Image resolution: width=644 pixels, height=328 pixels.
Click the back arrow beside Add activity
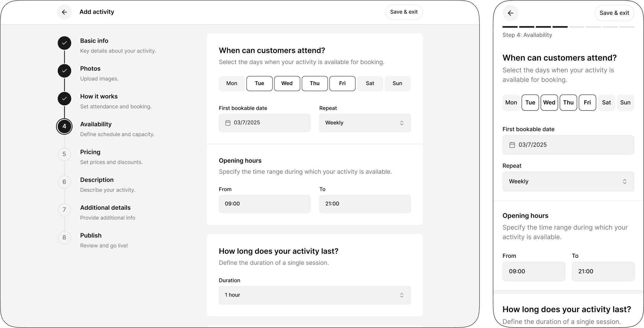coord(64,12)
